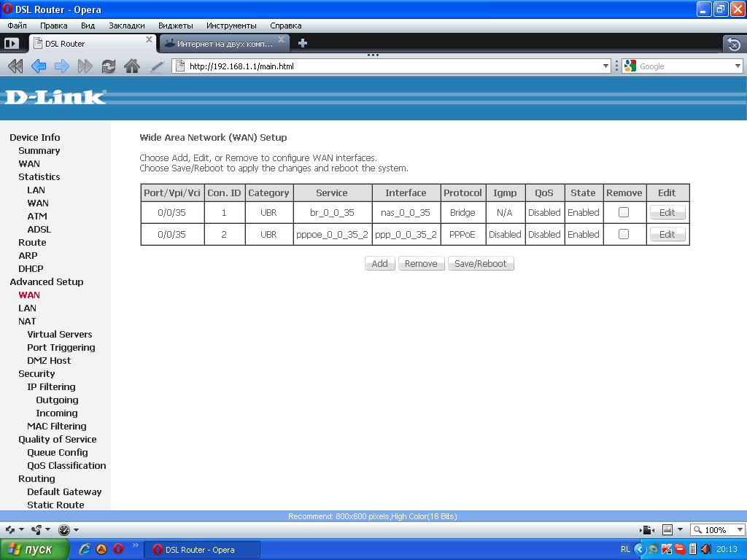The image size is (747, 560).
Task: Click the Rewind navigation icon
Action: tap(15, 66)
